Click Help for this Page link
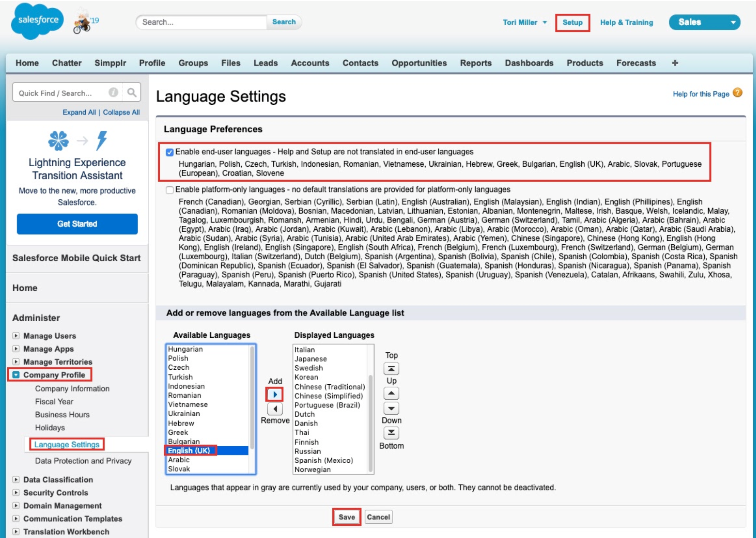 point(701,94)
